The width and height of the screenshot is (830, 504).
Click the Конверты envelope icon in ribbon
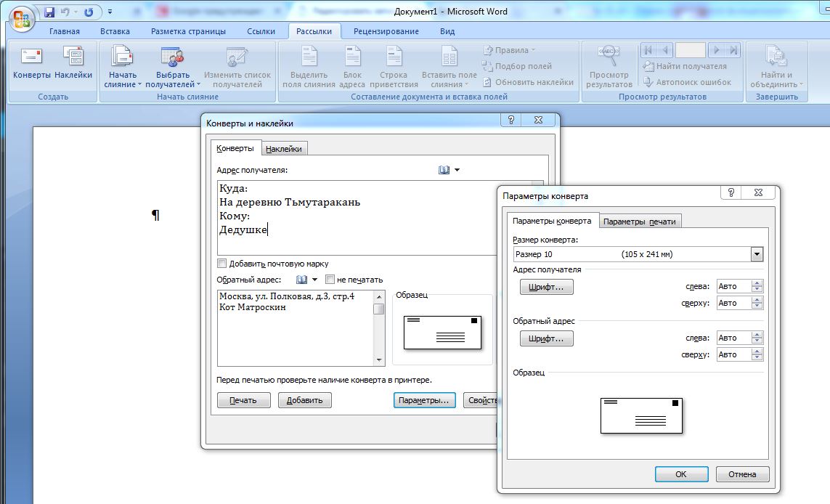tap(31, 57)
